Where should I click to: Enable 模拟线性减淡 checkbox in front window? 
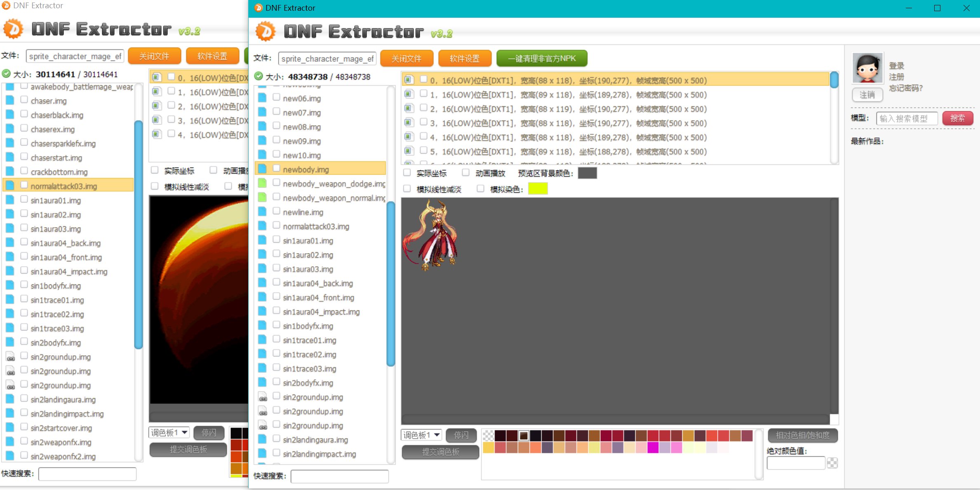[407, 189]
